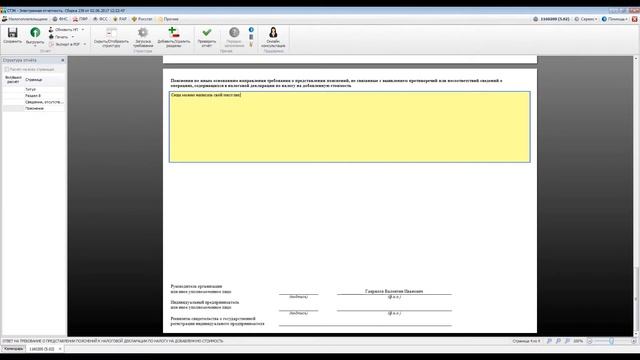Switch to the Календарь tab at the bottom
Screen dimensions: 640x360
13,349
